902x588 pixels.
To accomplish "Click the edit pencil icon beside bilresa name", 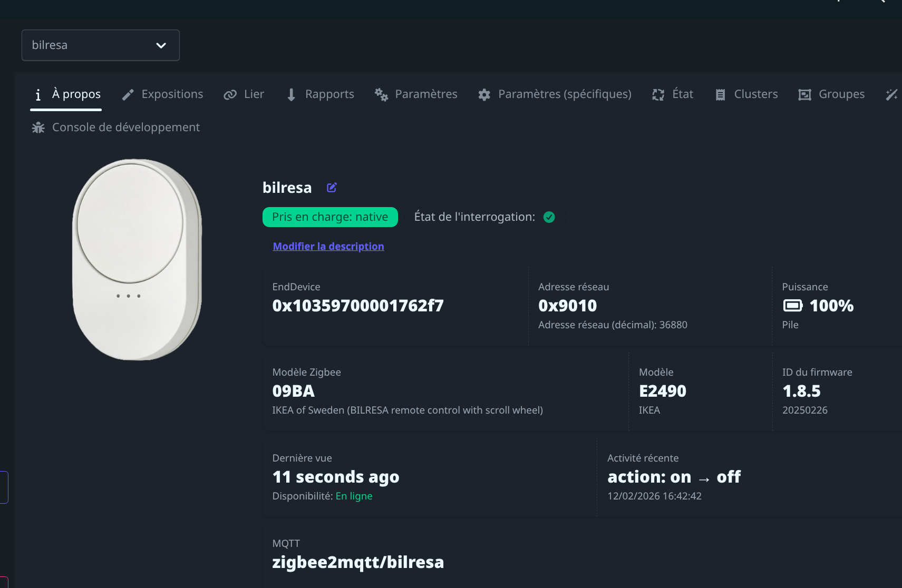I will tap(332, 188).
